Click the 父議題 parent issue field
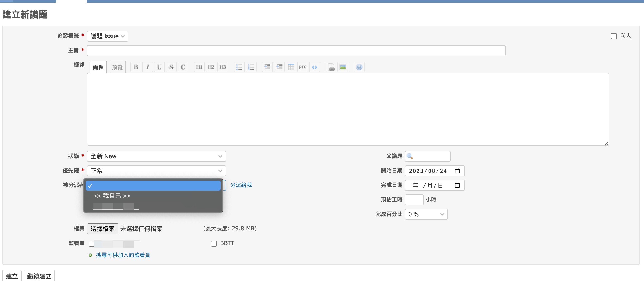This screenshot has width=644, height=281. pos(428,156)
